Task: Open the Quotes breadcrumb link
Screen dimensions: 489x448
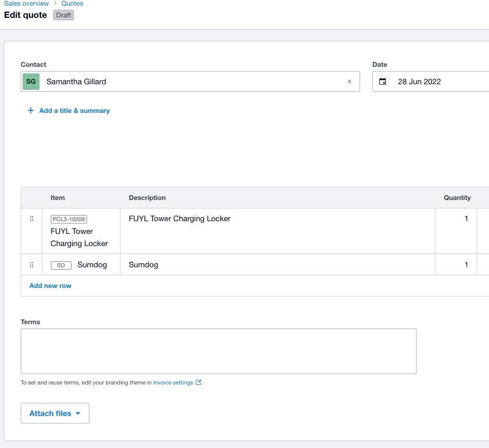Action: click(x=72, y=3)
